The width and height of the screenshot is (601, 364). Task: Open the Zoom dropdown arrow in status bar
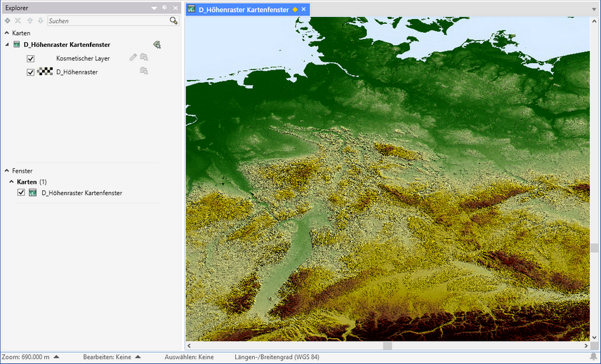pos(56,357)
